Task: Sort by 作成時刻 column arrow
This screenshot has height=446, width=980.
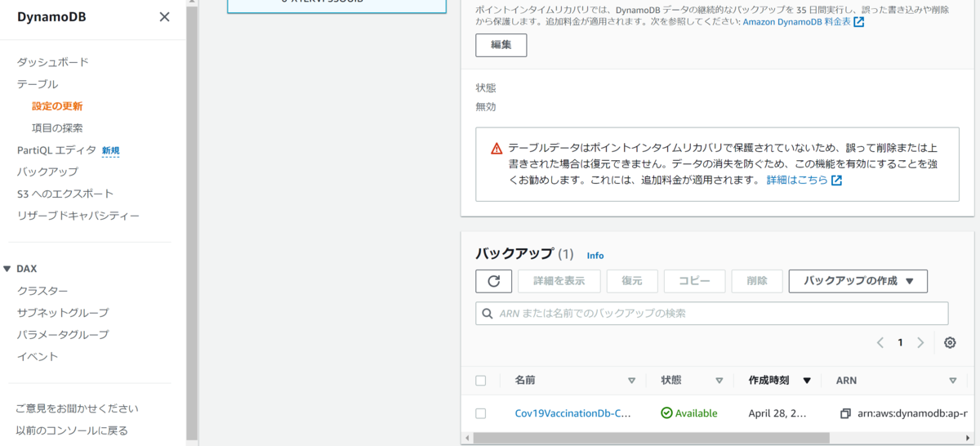Action: point(807,381)
